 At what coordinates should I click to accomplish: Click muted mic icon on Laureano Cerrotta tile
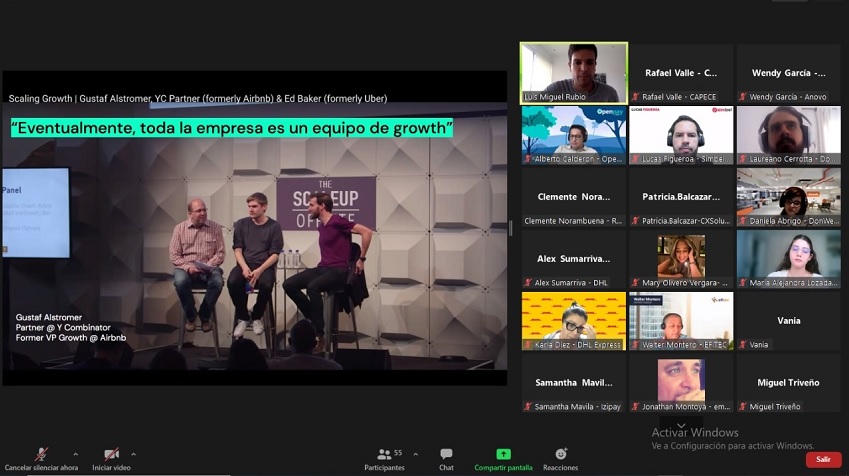(743, 159)
